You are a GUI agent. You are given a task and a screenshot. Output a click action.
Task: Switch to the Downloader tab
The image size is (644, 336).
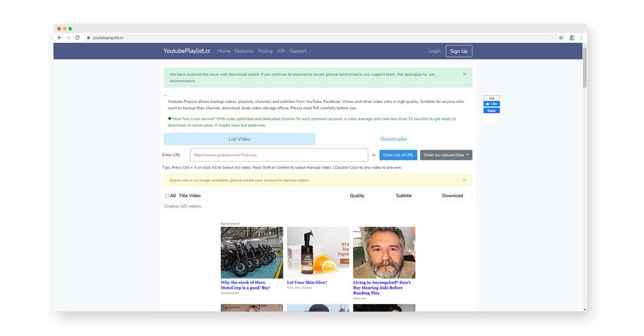[x=393, y=139]
